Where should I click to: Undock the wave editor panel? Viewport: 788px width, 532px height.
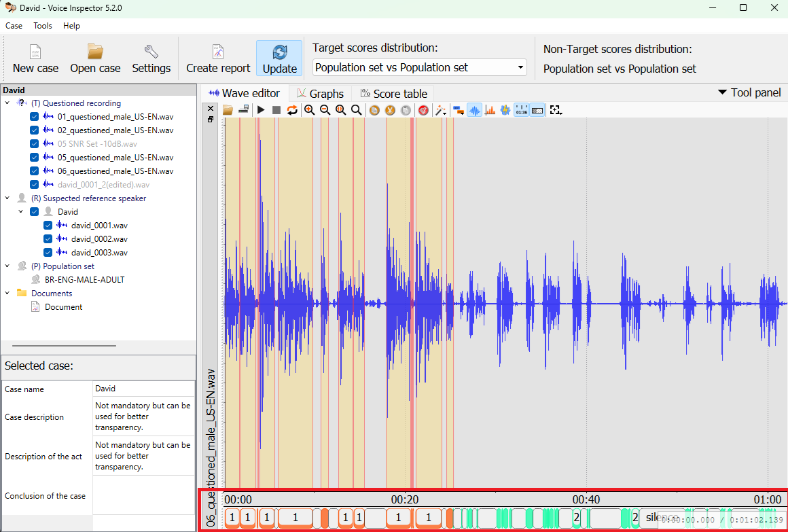[211, 119]
